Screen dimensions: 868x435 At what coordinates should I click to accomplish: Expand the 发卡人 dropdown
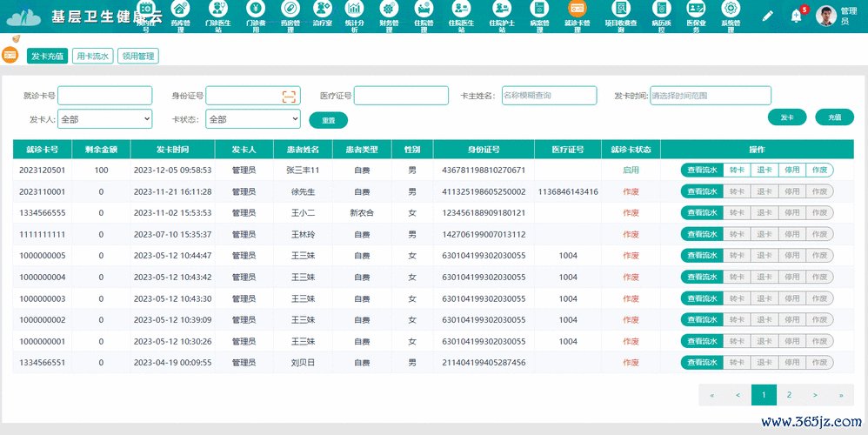pyautogui.click(x=104, y=119)
